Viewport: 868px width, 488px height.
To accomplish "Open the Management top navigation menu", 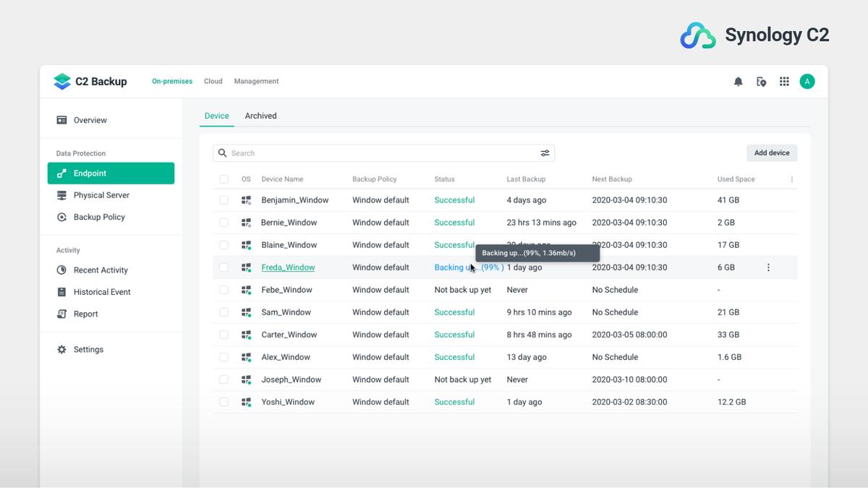I will [x=256, y=82].
